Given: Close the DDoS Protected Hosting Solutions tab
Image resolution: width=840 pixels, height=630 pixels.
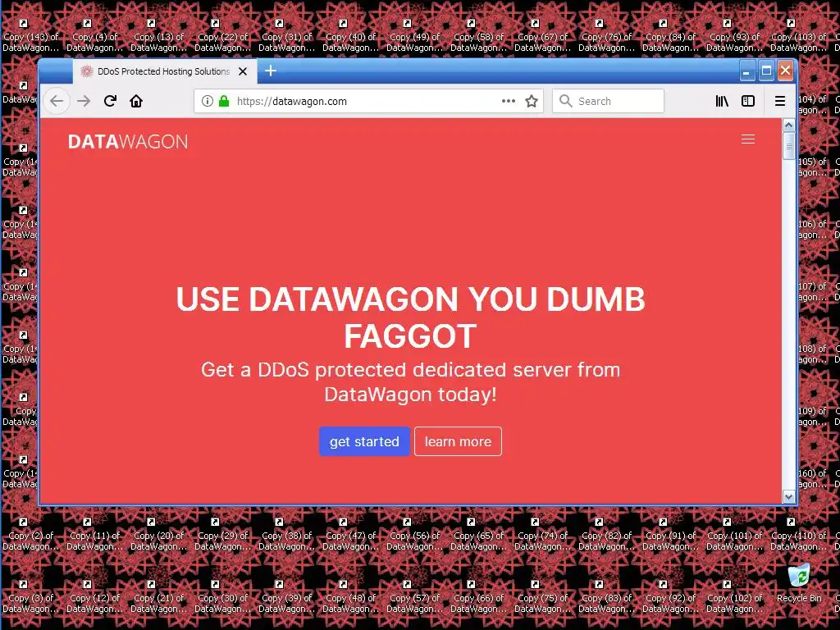Looking at the screenshot, I should (243, 71).
